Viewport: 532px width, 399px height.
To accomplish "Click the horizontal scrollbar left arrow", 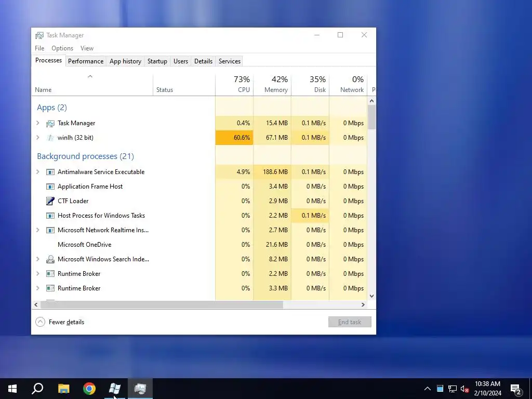I will click(x=36, y=304).
